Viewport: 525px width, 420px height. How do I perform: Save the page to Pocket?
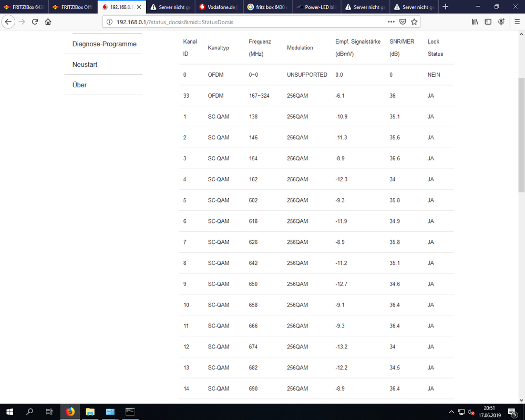point(403,23)
